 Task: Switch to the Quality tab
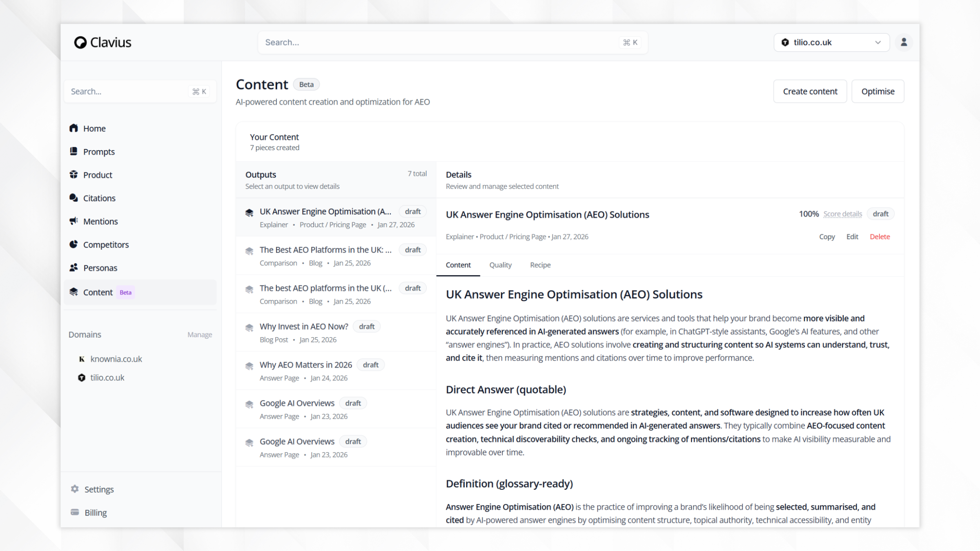pyautogui.click(x=500, y=265)
